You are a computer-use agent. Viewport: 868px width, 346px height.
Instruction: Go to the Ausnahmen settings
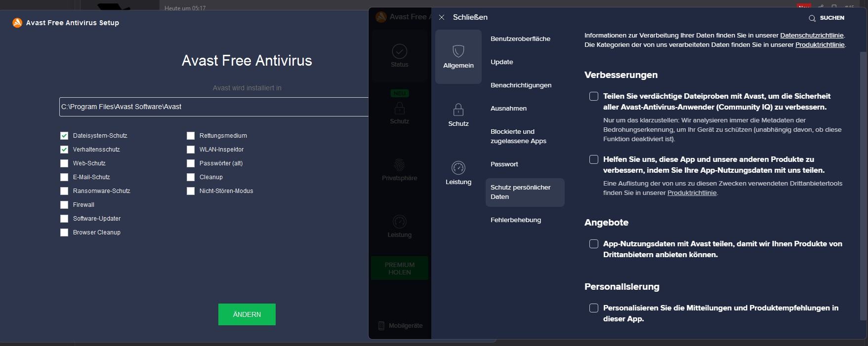pos(508,109)
